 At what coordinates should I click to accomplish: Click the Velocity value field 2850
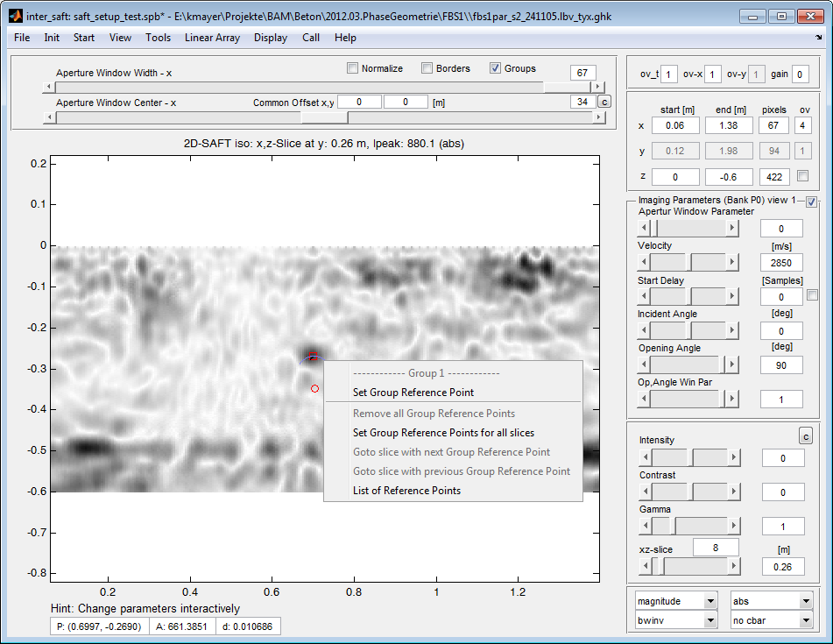[781, 263]
